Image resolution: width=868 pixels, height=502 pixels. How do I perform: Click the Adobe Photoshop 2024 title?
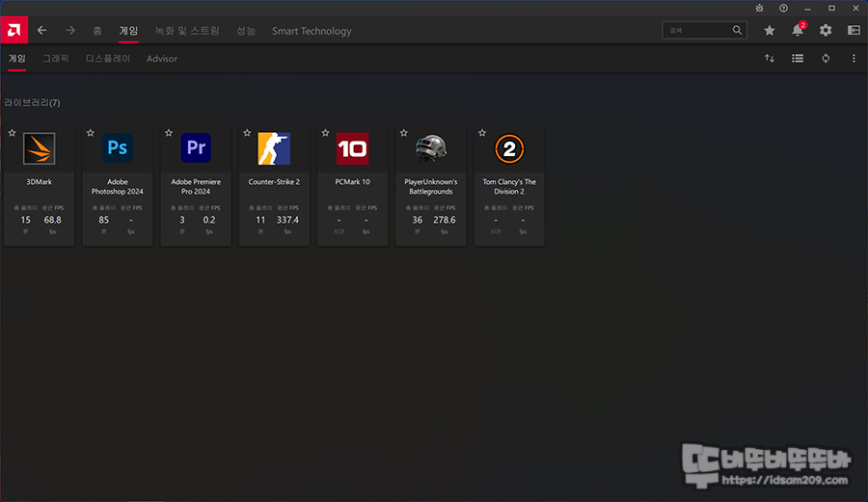pos(118,186)
